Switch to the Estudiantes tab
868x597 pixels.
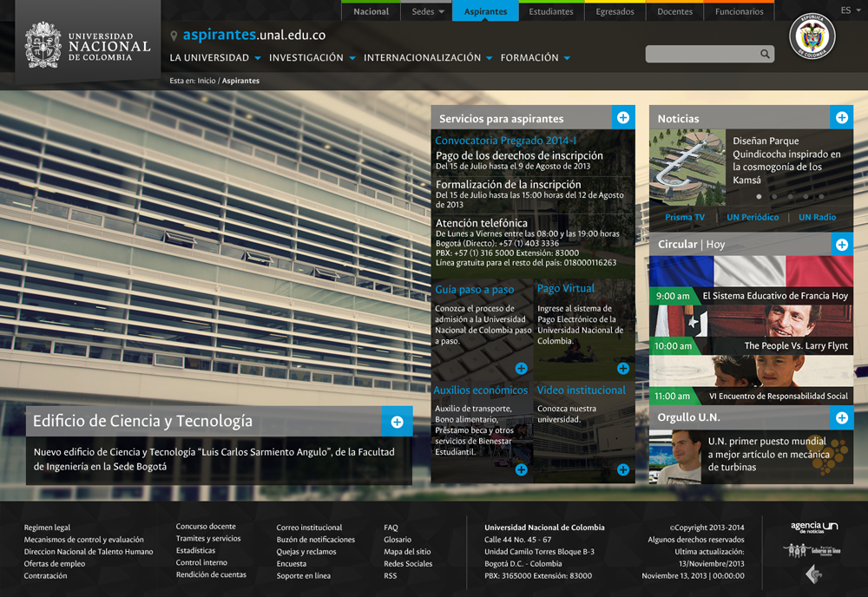point(551,11)
